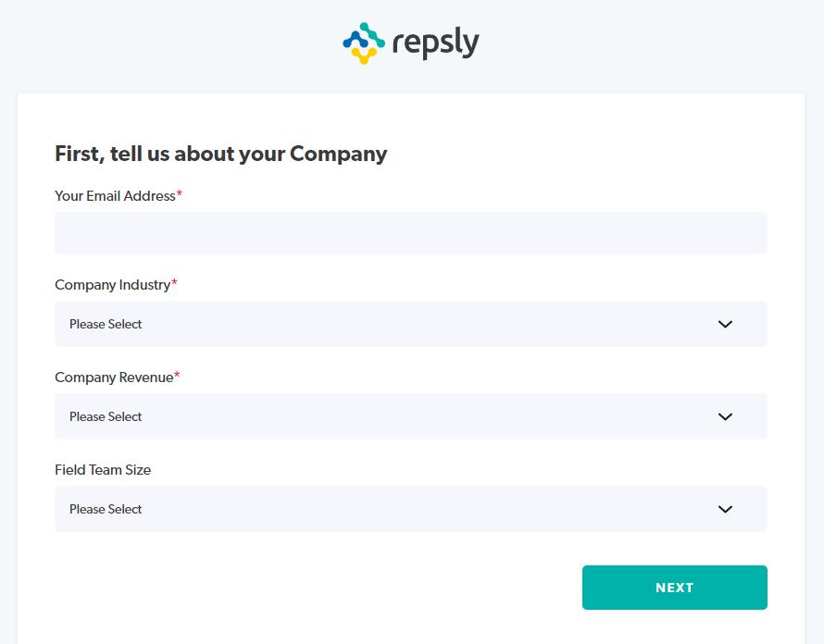Click the Field Team Size label text

[x=103, y=470]
